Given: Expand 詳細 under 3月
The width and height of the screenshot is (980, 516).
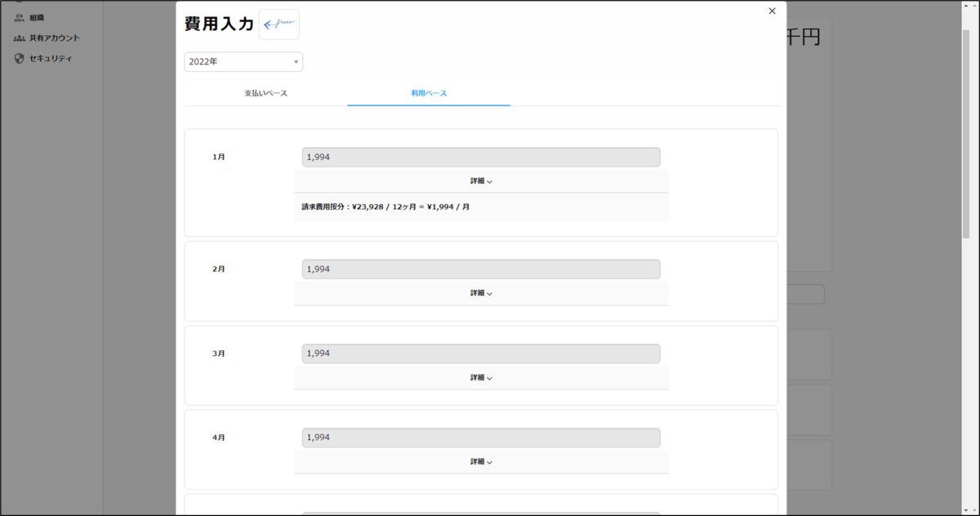Looking at the screenshot, I should coord(481,378).
